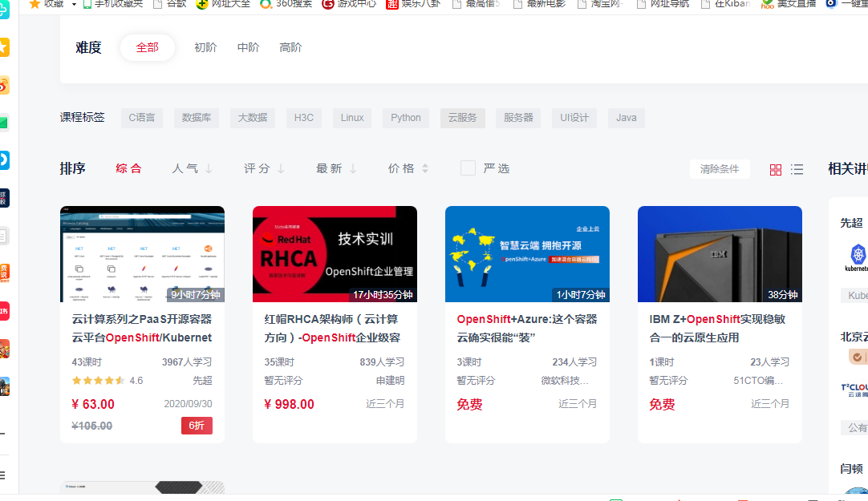Toggle the 严选 checkbox
Viewport: 868px width, 501px height.
(468, 168)
